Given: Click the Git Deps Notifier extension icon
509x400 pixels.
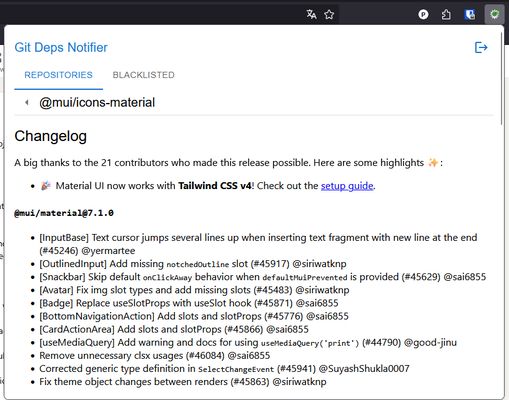Looking at the screenshot, I should [x=494, y=14].
